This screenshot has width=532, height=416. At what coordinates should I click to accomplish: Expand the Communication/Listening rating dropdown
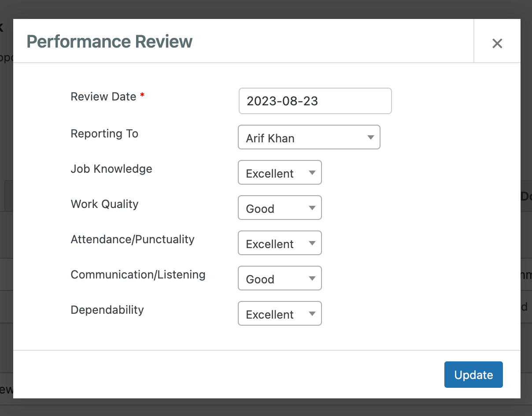point(280,278)
